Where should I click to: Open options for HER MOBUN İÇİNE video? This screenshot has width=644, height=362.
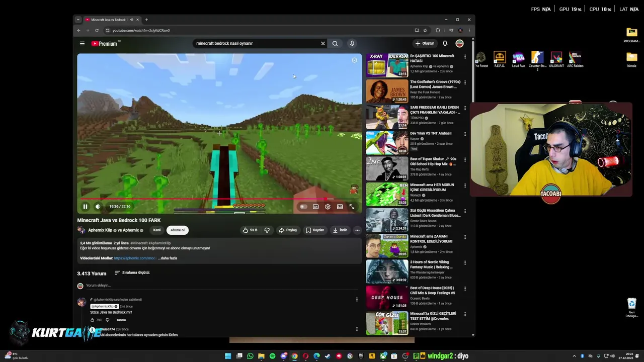pyautogui.click(x=465, y=185)
